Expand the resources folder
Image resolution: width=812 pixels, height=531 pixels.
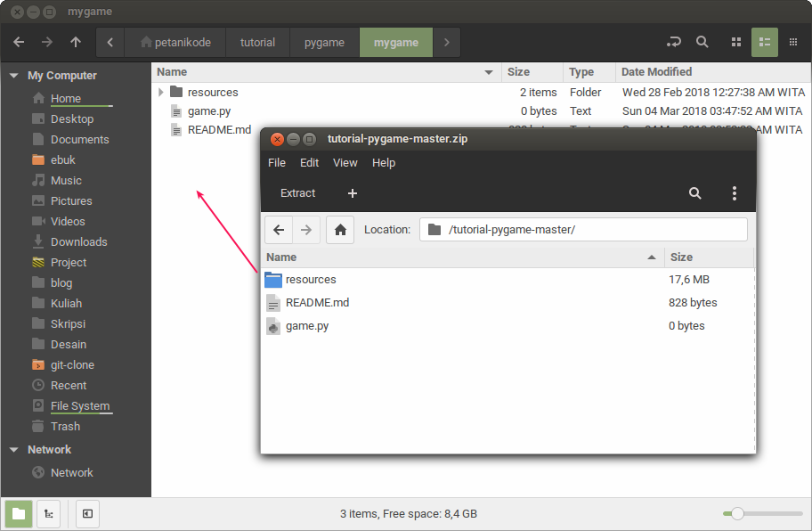[161, 92]
